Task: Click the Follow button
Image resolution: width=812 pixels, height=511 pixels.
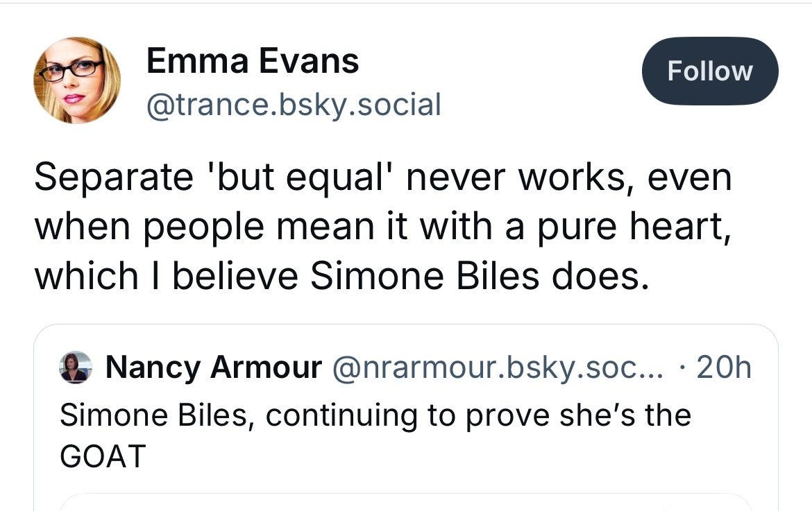Action: 710,71
